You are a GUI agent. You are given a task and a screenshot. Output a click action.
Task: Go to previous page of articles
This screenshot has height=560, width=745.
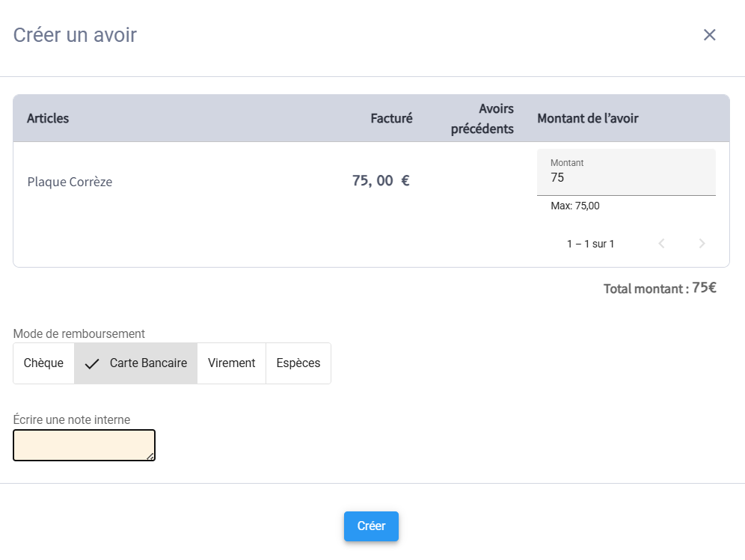(x=661, y=244)
